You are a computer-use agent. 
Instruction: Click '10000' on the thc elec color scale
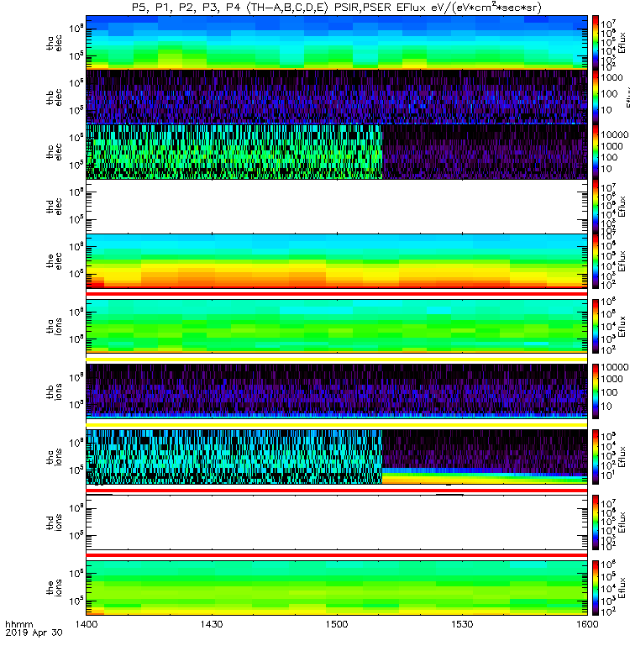click(615, 134)
